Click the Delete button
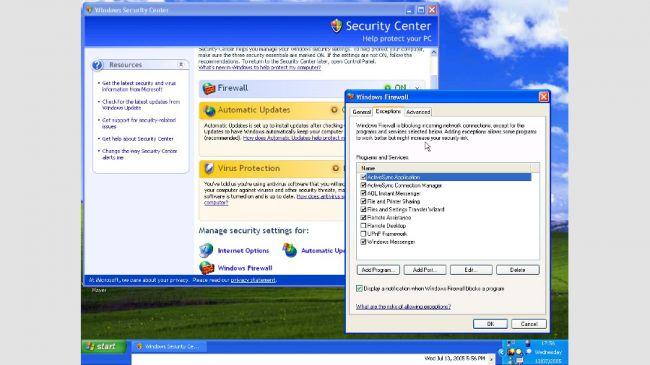Screen dimensions: 650x365 click(x=518, y=270)
